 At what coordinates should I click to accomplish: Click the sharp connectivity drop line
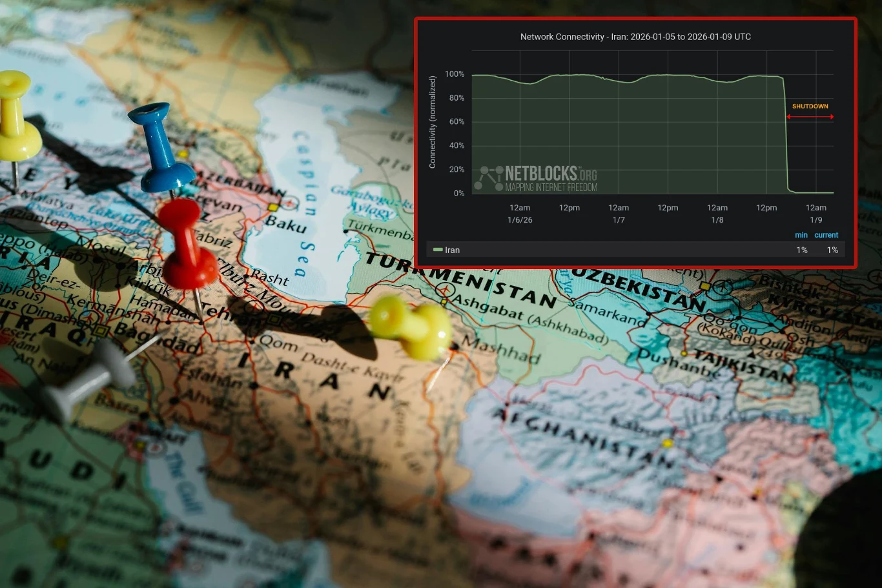click(786, 136)
